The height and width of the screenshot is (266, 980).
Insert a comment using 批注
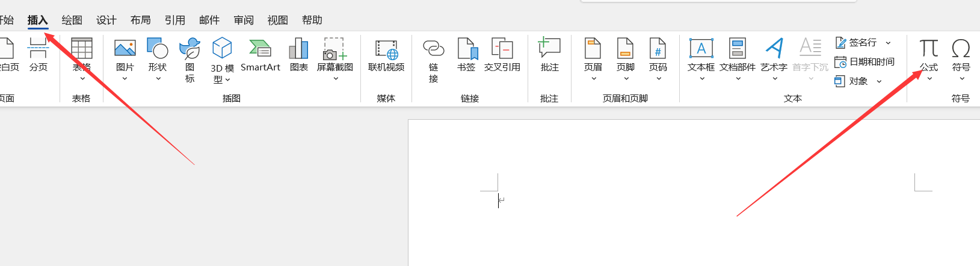549,55
